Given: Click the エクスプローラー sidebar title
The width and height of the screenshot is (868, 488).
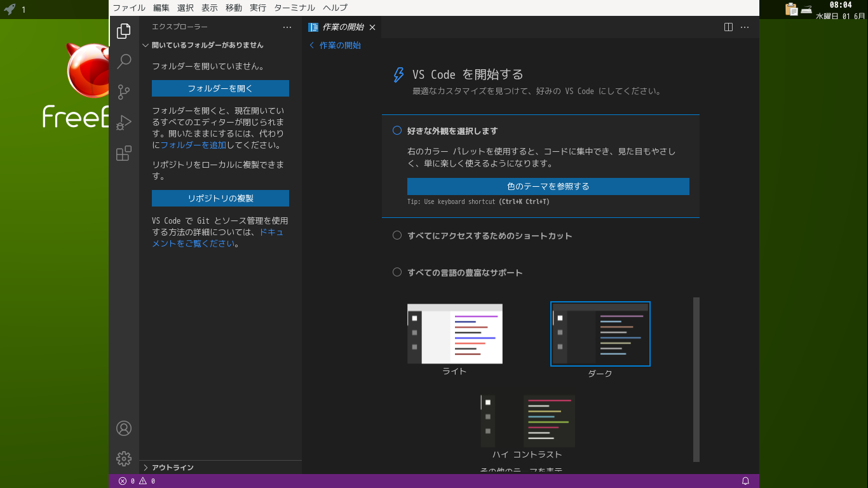Looking at the screenshot, I should coord(180,27).
